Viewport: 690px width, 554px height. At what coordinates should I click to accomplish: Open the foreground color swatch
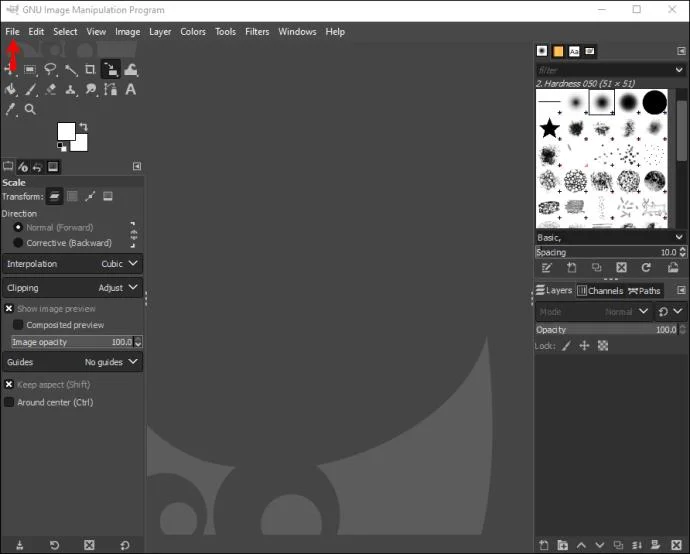tap(66, 131)
